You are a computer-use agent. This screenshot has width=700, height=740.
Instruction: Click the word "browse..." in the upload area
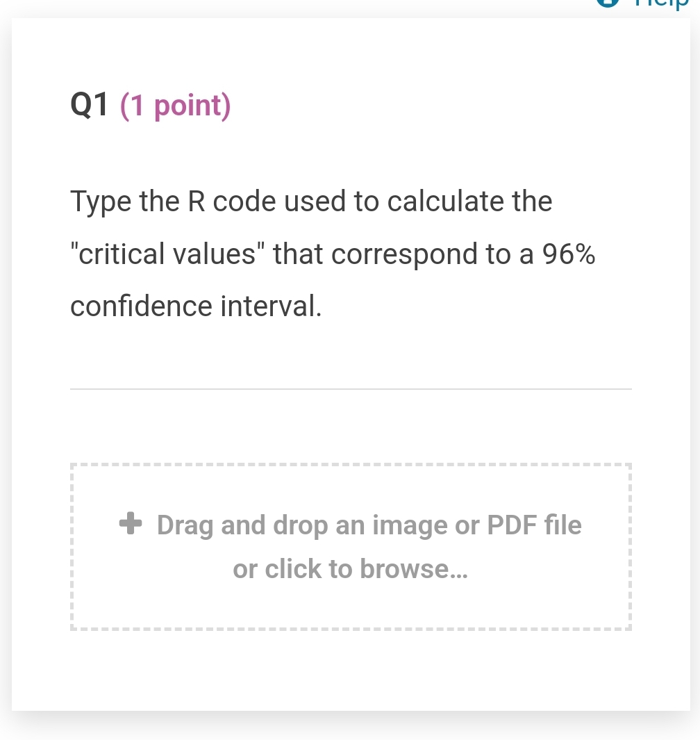click(415, 569)
